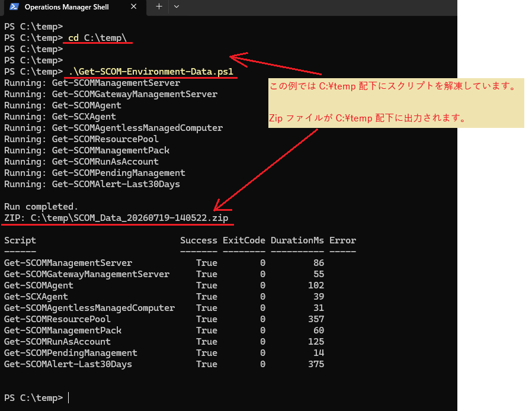Click duration value 102 for Get-SCOMAgent
This screenshot has width=532, height=411.
pos(316,285)
